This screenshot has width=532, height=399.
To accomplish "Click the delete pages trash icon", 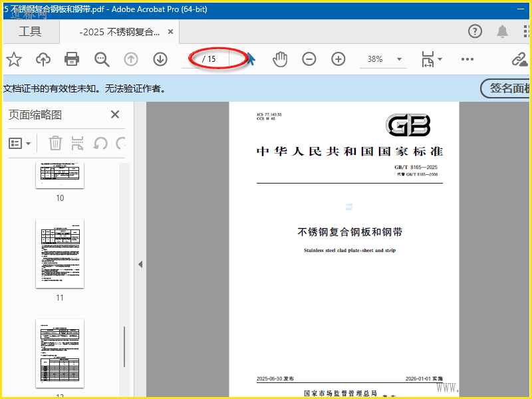I will [55, 143].
